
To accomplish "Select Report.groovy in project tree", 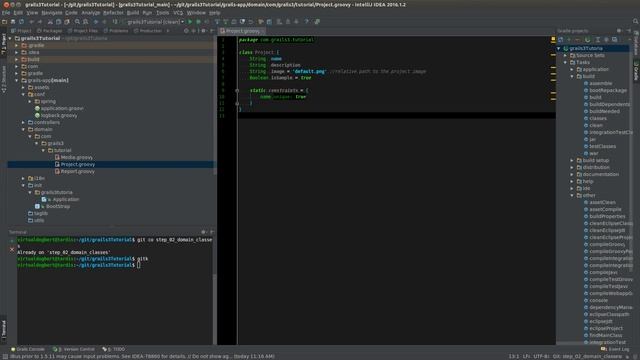I will (75, 171).
